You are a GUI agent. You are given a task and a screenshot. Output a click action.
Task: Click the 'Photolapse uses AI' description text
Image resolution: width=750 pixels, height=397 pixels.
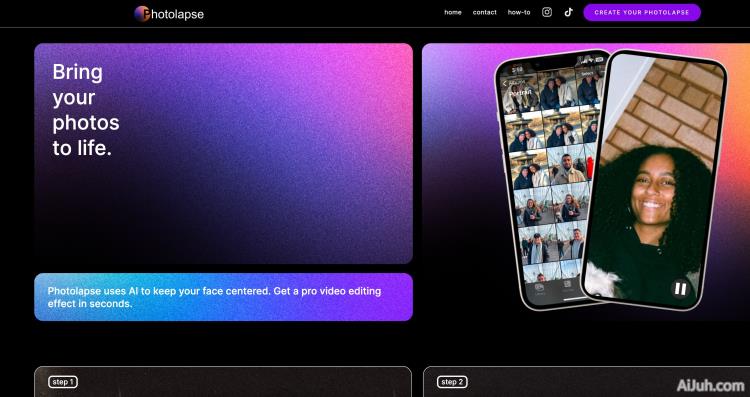(214, 297)
